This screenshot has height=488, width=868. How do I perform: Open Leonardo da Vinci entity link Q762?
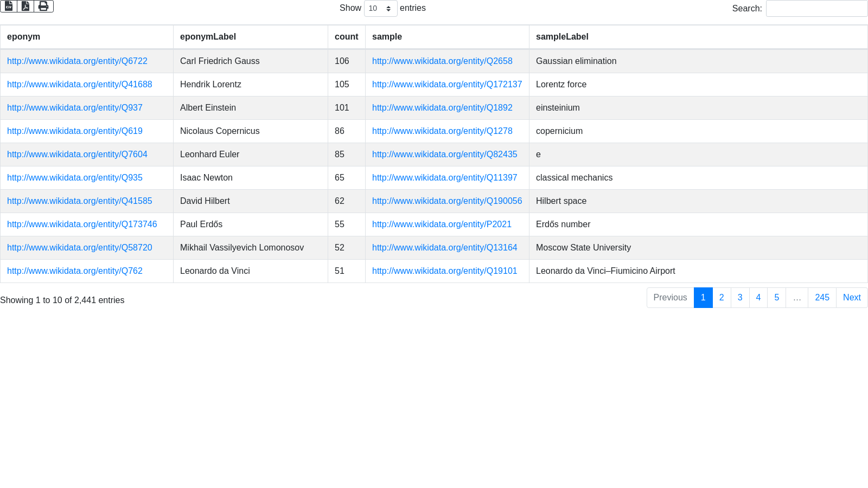75,271
